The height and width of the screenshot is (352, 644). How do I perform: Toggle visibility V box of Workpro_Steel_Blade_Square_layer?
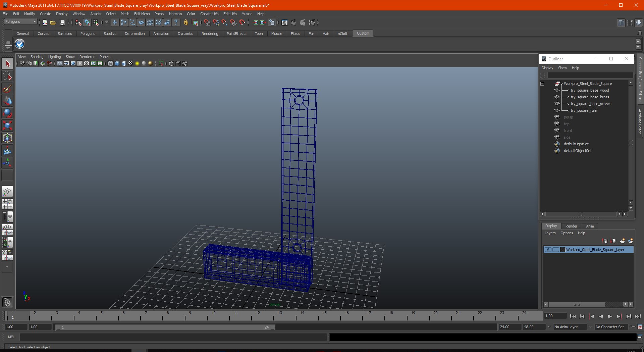(548, 250)
